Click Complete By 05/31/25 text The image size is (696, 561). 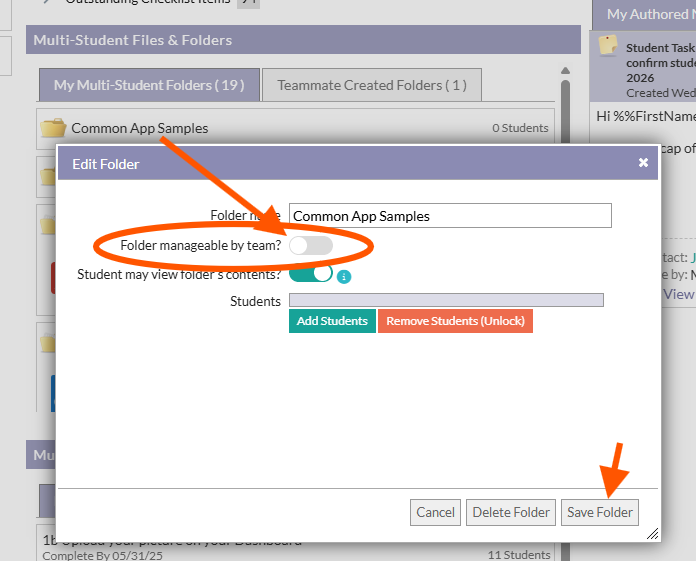(x=103, y=555)
